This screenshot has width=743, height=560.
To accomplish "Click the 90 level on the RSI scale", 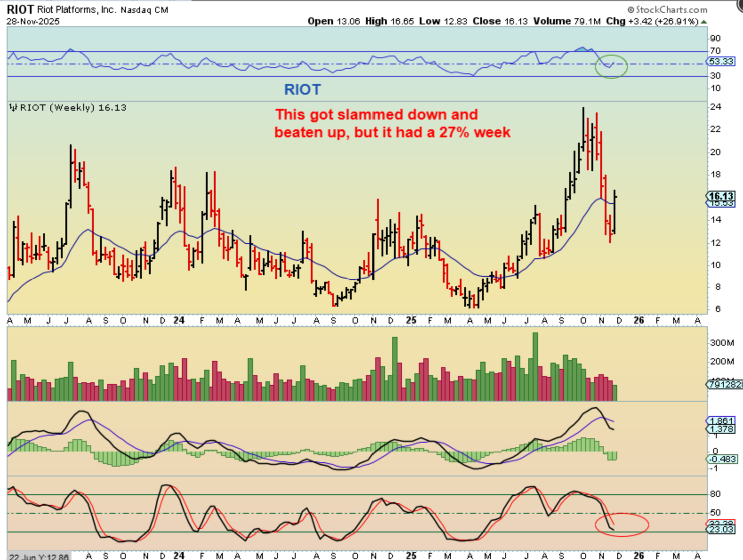I will [715, 39].
